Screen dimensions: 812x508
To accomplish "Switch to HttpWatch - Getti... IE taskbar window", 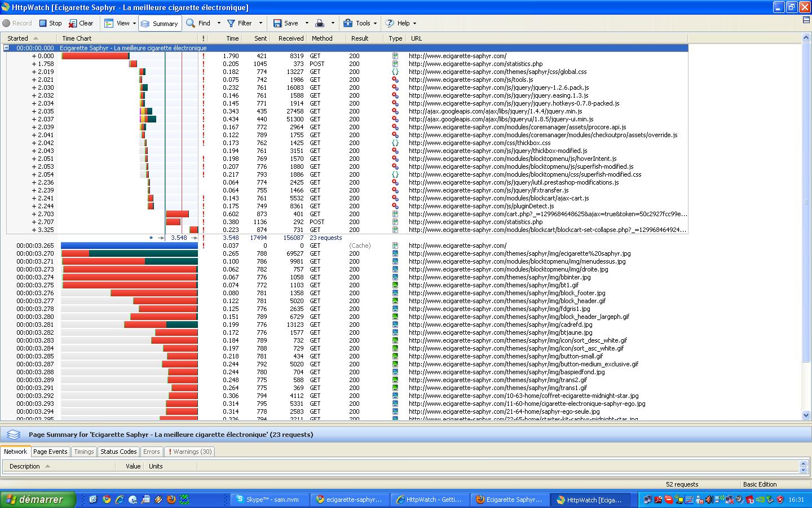I will pyautogui.click(x=430, y=500).
